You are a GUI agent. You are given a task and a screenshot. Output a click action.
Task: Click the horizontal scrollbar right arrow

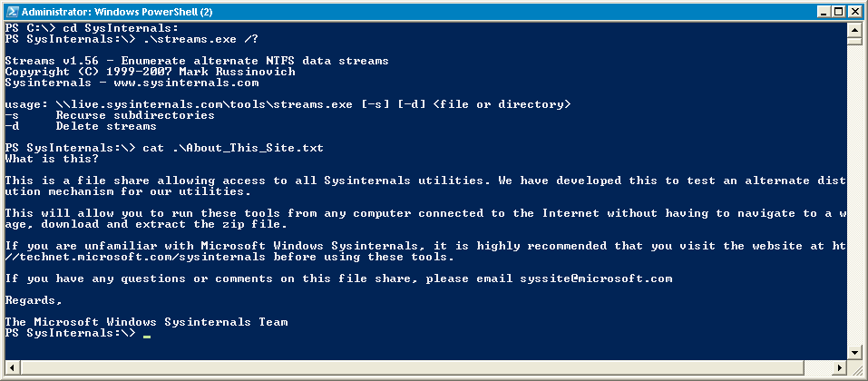pos(840,366)
